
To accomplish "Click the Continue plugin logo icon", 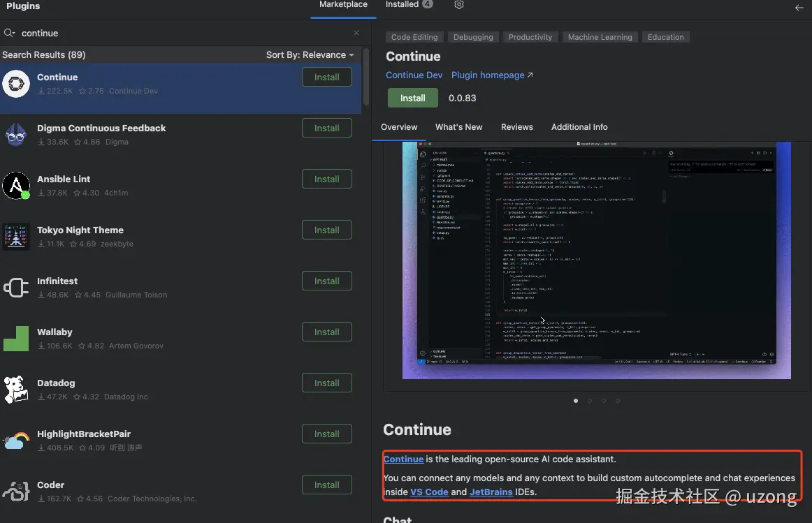I will (16, 83).
